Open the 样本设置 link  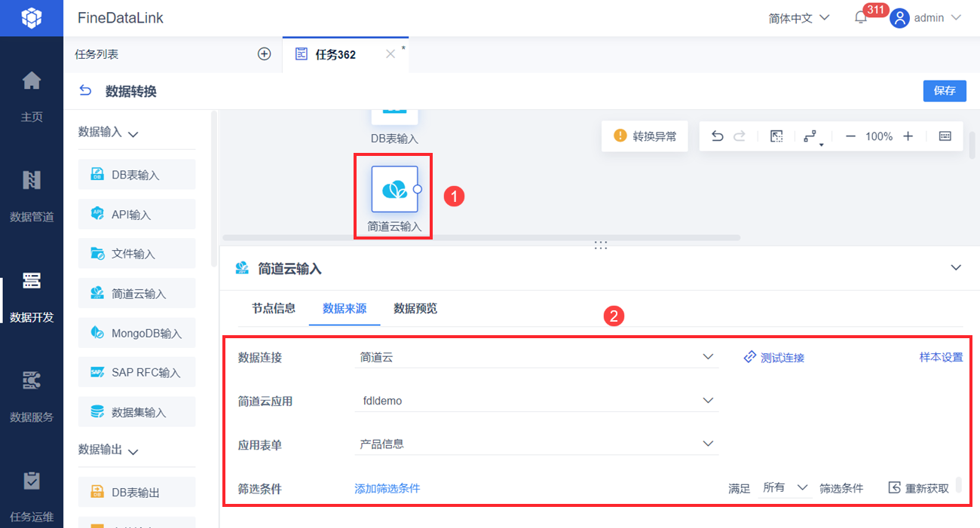click(941, 357)
